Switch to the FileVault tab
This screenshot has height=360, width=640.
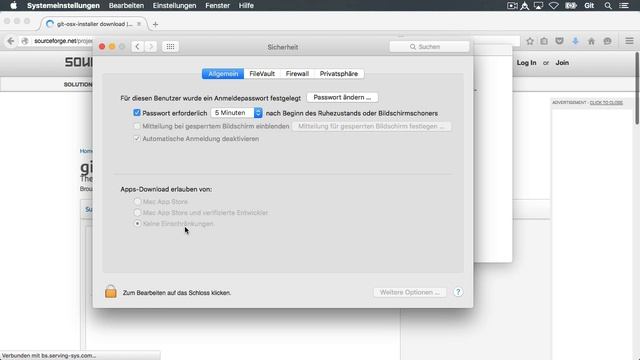tap(262, 73)
